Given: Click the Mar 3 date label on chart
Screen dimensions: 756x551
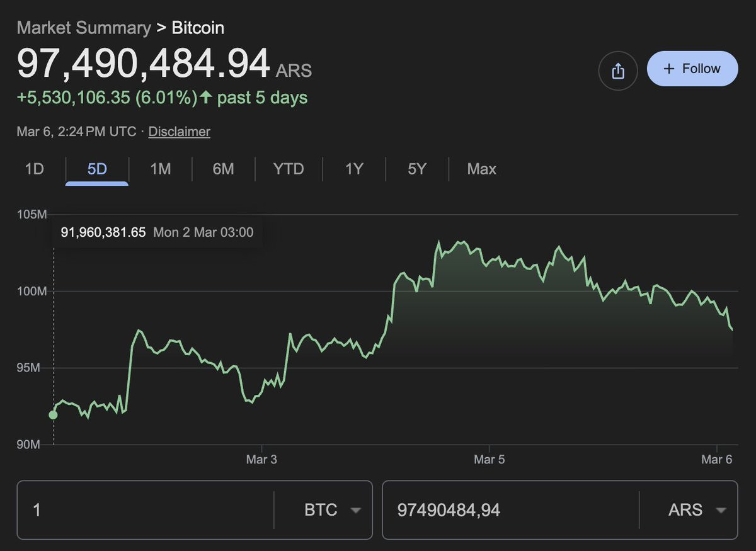Looking at the screenshot, I should [261, 460].
